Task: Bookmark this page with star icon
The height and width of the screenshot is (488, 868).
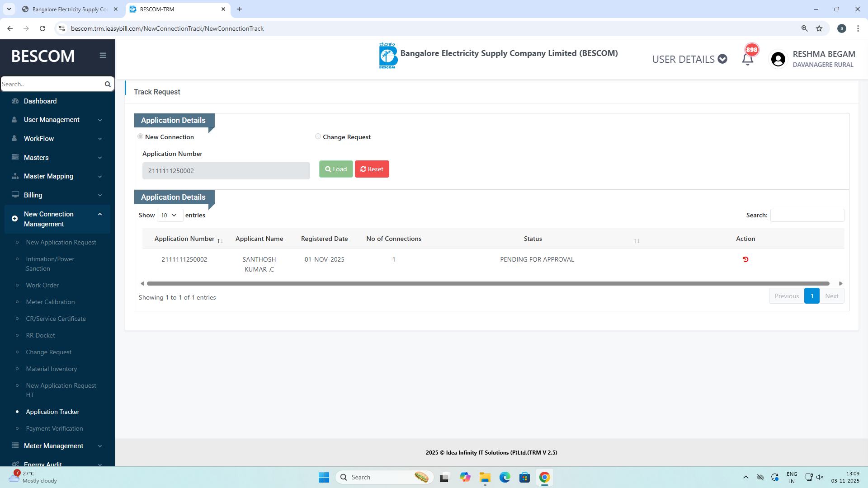Action: pyautogui.click(x=819, y=28)
